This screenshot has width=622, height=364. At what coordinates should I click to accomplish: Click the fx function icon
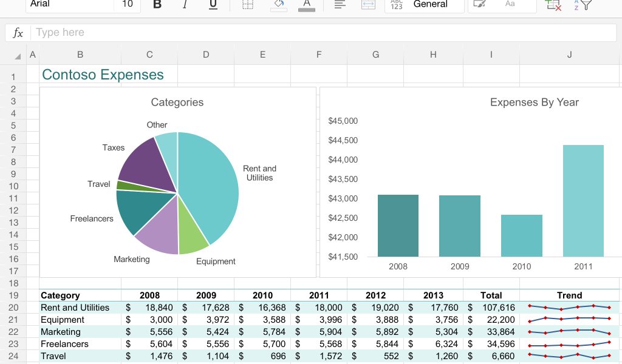[18, 33]
